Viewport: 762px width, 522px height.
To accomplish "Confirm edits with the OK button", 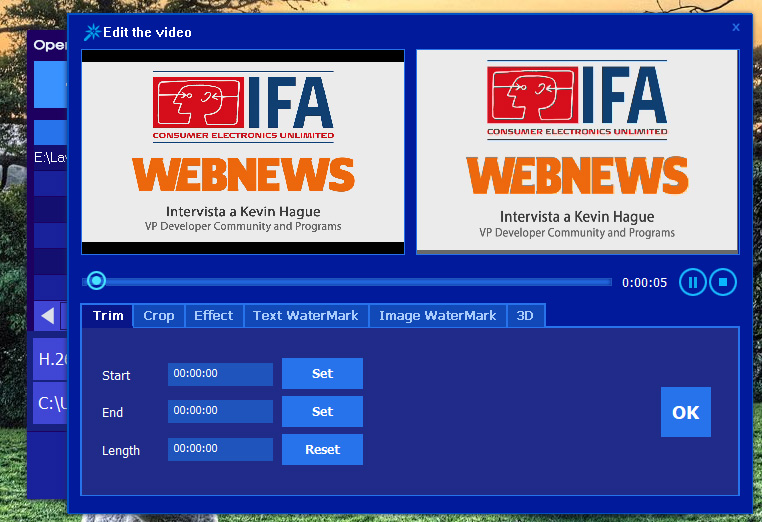I will pyautogui.click(x=686, y=412).
